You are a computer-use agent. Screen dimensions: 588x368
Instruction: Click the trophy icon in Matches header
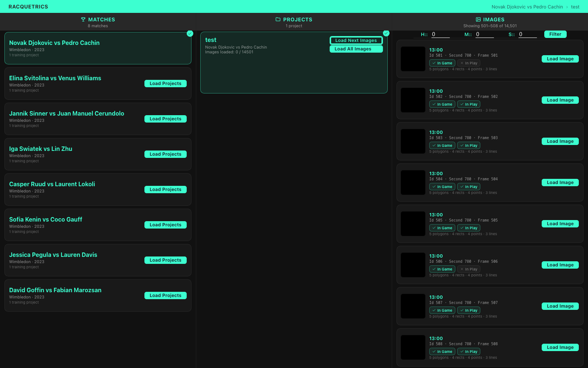coord(83,20)
